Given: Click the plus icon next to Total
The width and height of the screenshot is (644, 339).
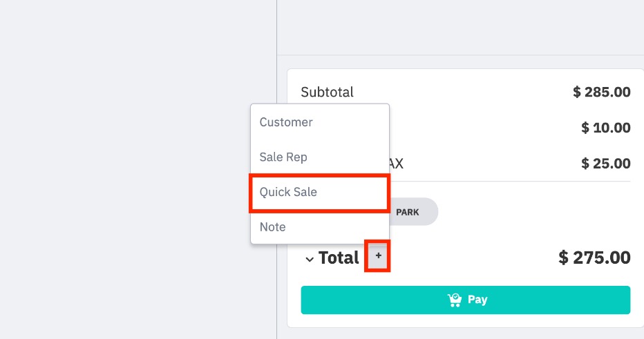Looking at the screenshot, I should (x=378, y=255).
